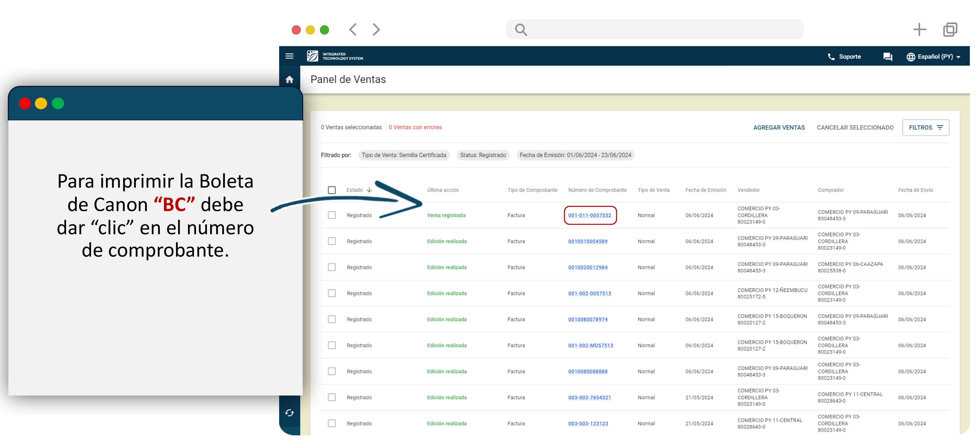Click AGREGAR VENTAS button
Image resolution: width=980 pixels, height=445 pixels.
[778, 128]
